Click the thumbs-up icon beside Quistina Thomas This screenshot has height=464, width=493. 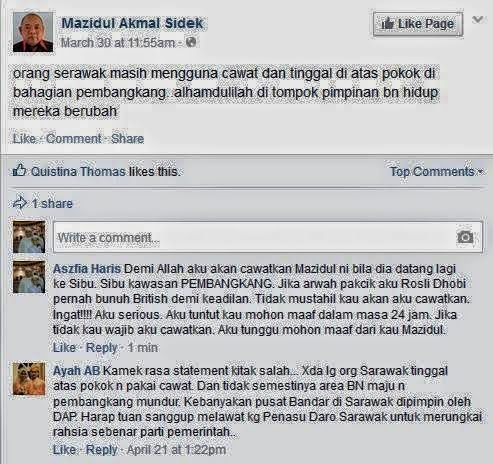[19, 170]
